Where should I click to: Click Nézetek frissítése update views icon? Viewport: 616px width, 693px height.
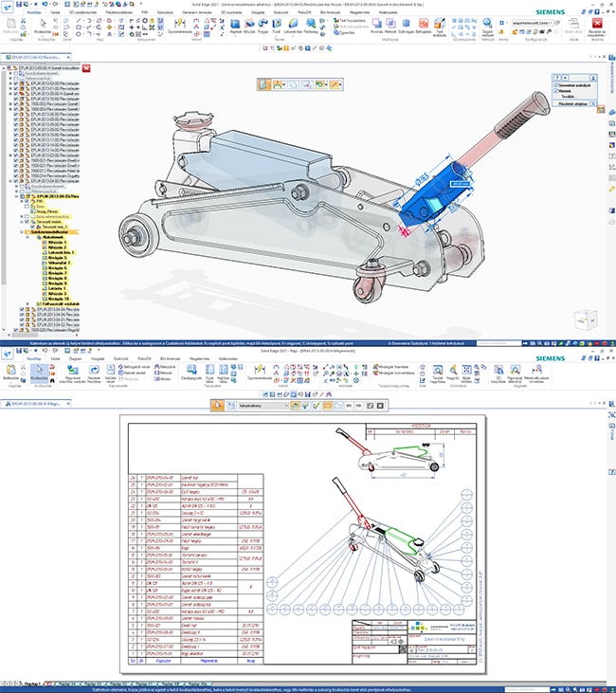tap(94, 373)
